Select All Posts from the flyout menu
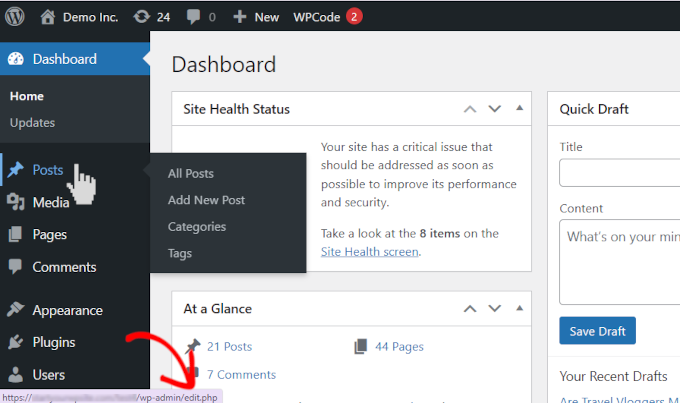 tap(190, 174)
